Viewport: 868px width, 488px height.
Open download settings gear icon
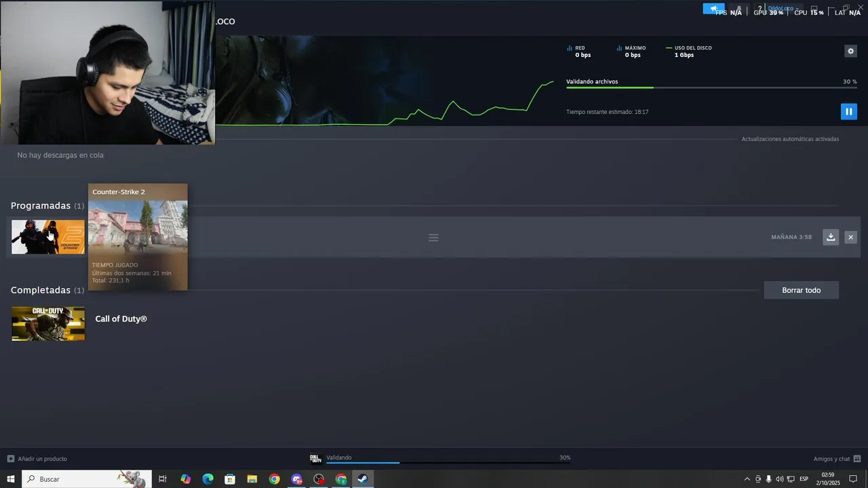click(850, 51)
